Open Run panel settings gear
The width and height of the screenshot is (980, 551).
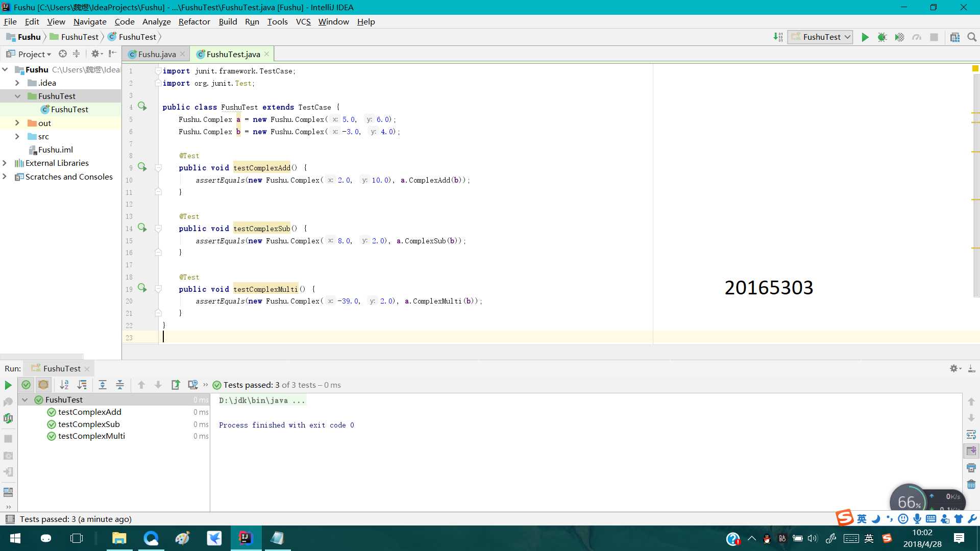[954, 368]
